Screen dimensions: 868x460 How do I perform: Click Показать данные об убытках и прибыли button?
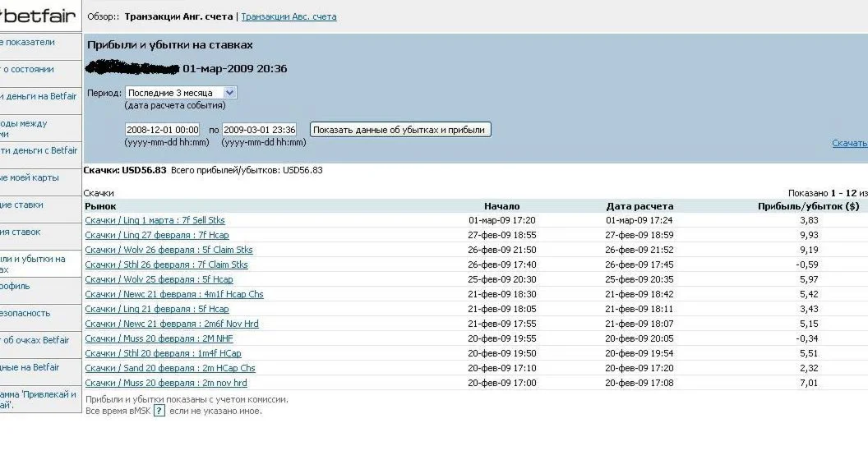click(400, 130)
